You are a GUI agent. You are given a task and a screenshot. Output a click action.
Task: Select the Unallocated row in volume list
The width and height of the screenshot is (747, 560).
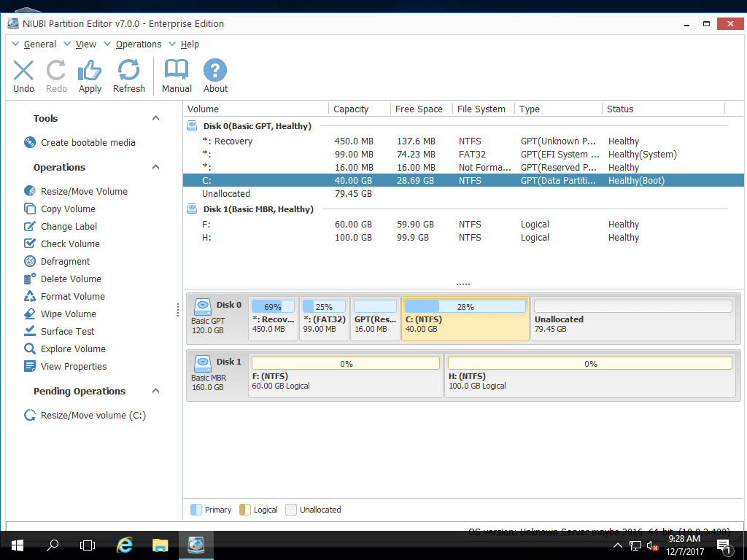pos(463,193)
